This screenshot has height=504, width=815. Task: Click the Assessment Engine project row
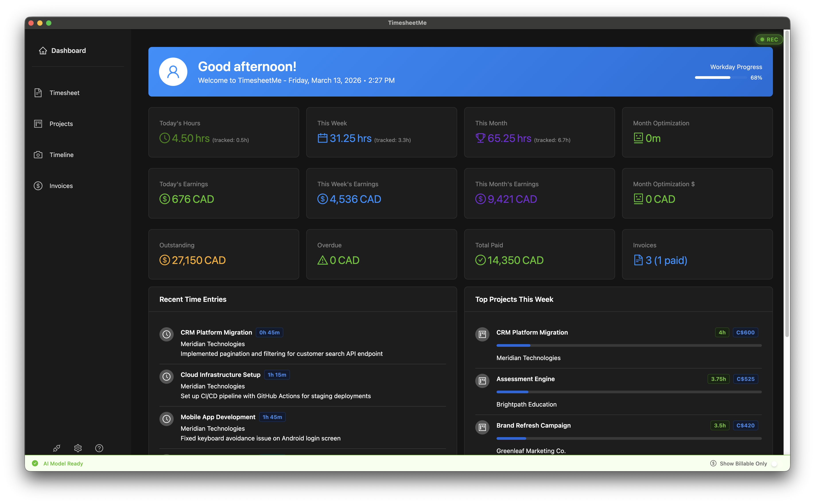525,379
